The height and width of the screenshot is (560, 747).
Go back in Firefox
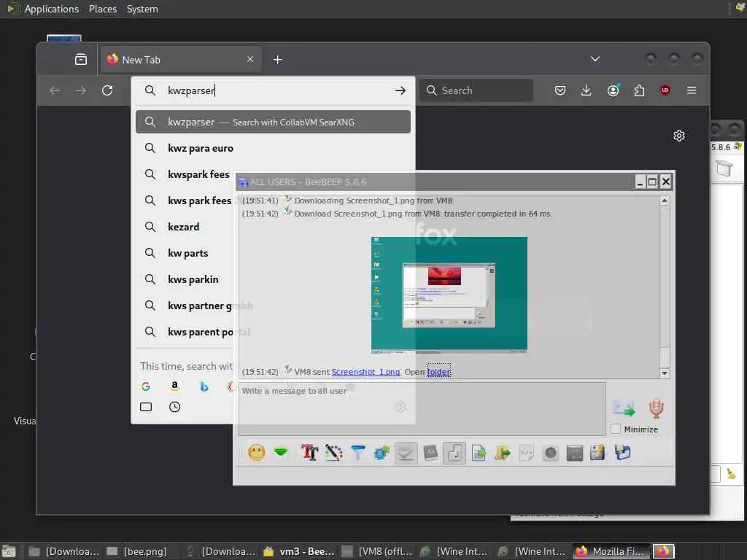(55, 90)
